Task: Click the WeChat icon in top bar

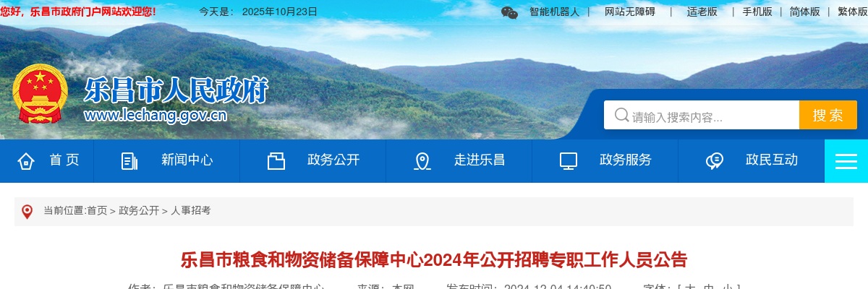Action: click(509, 12)
